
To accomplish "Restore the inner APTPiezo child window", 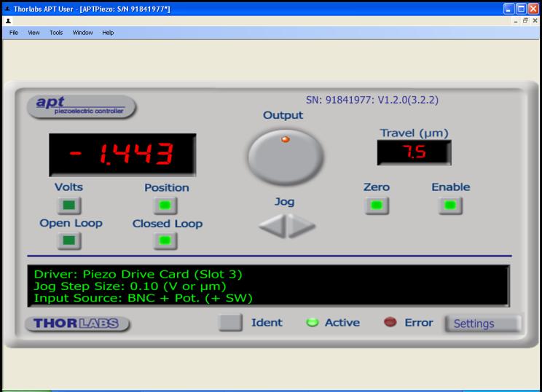I will click(x=525, y=20).
